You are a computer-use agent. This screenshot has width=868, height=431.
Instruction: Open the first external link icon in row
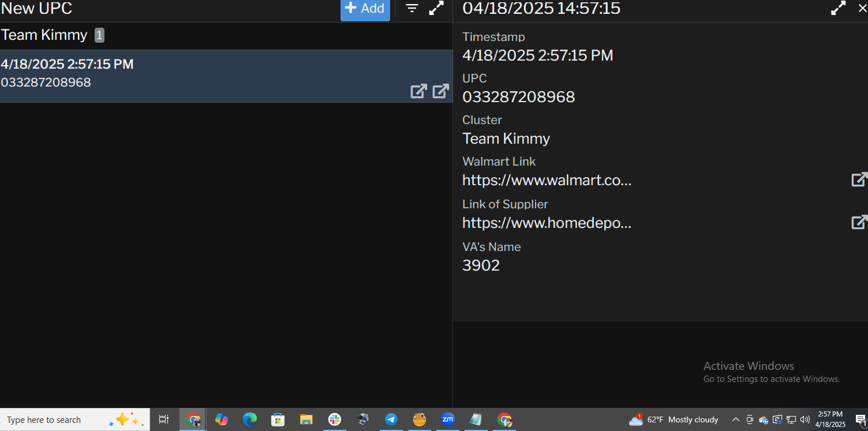(x=418, y=91)
